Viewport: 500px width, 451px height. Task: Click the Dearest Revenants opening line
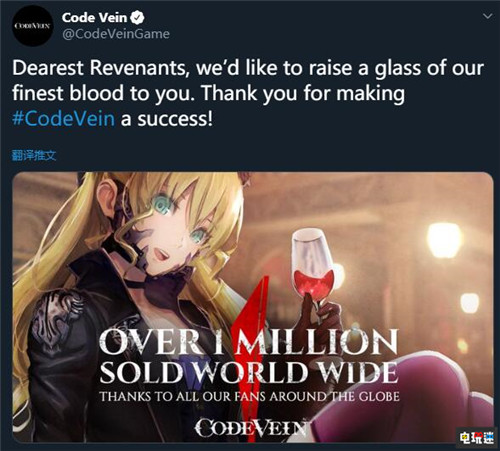point(248,68)
